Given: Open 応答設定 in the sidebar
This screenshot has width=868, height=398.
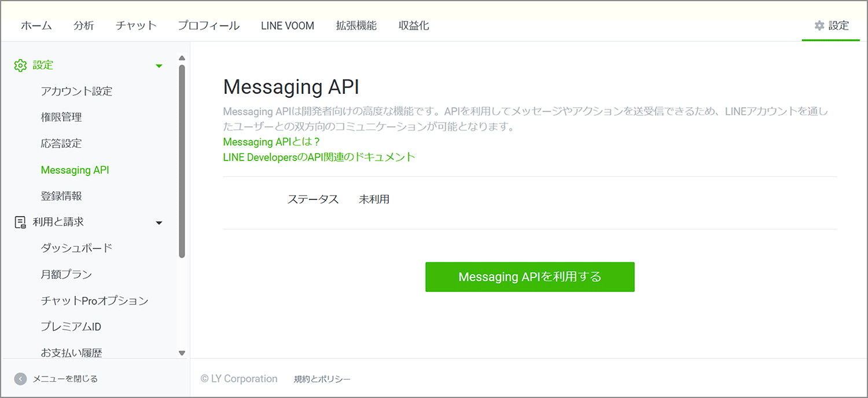Looking at the screenshot, I should point(61,143).
